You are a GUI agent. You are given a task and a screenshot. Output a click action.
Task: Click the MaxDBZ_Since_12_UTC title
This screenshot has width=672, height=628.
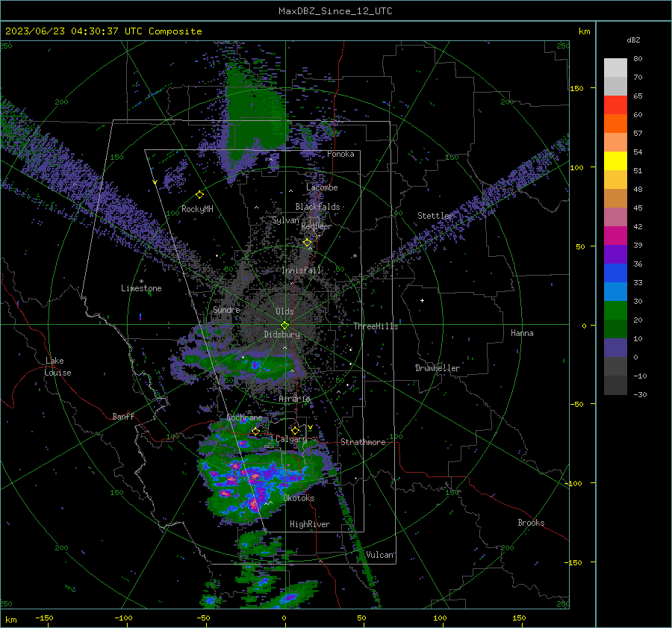tap(335, 11)
